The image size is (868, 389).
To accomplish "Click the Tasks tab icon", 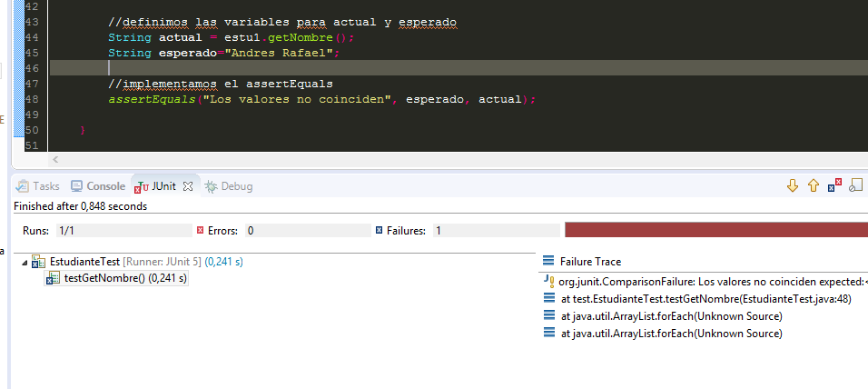I will click(22, 186).
